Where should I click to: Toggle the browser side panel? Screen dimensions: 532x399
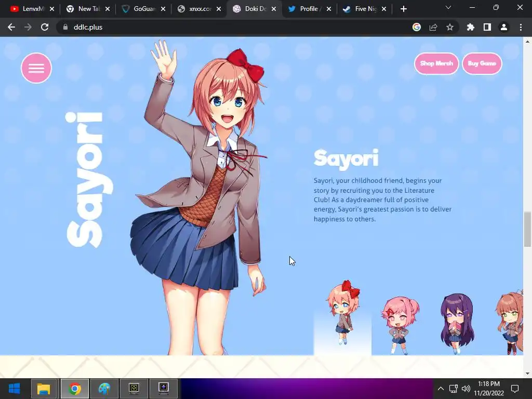click(x=487, y=27)
